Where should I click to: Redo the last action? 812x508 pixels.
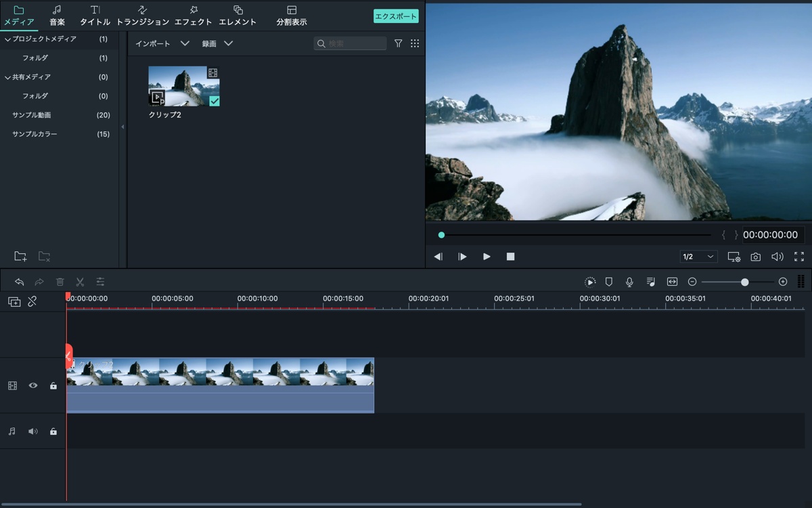point(39,282)
